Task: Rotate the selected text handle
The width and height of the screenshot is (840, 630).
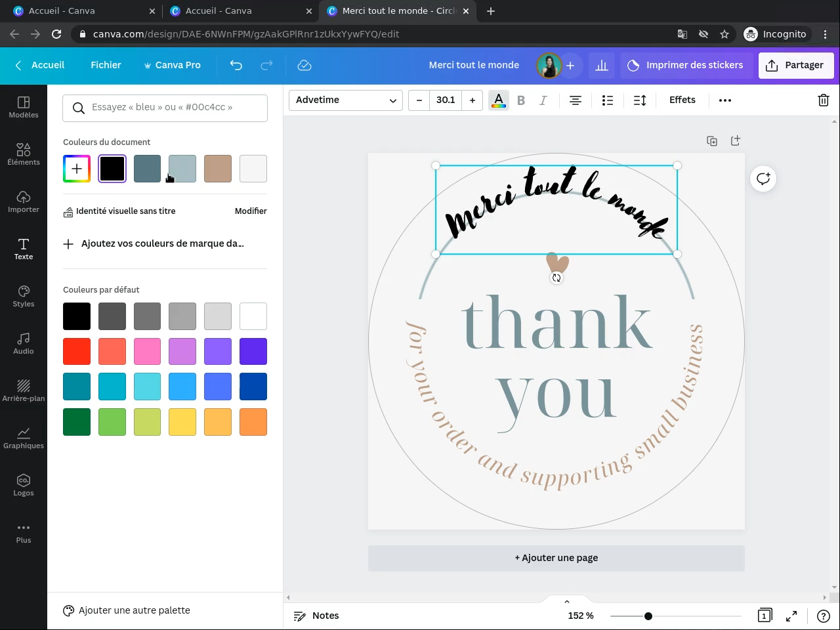Action: (556, 278)
